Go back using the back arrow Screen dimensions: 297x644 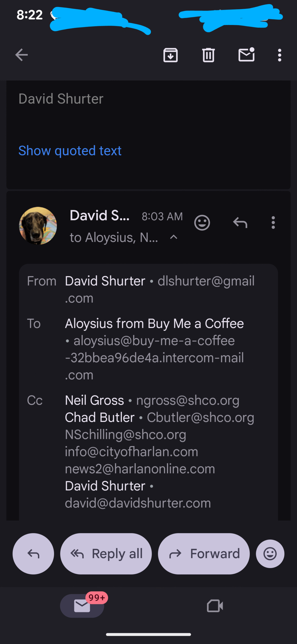[22, 55]
